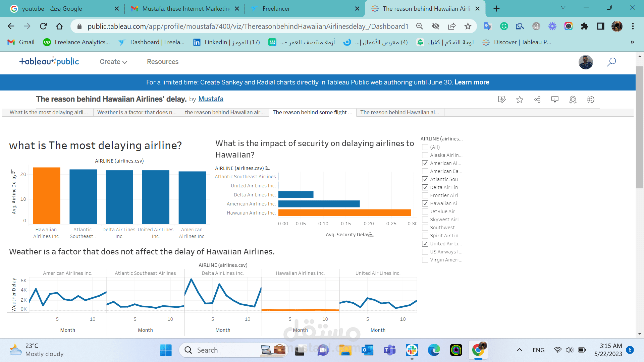Download the Hawaiian Airlines workbook
644x362 pixels.
[555, 100]
